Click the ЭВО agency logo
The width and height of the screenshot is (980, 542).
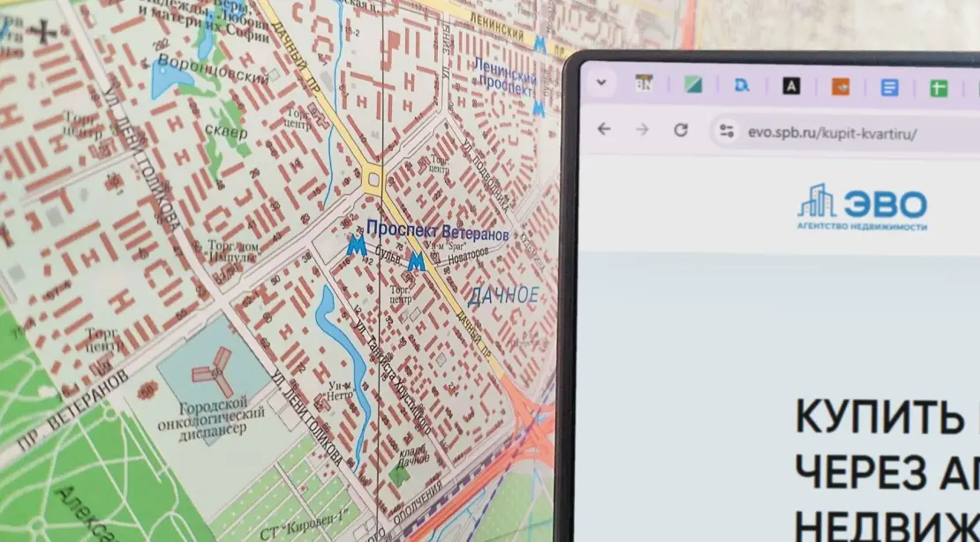(863, 208)
